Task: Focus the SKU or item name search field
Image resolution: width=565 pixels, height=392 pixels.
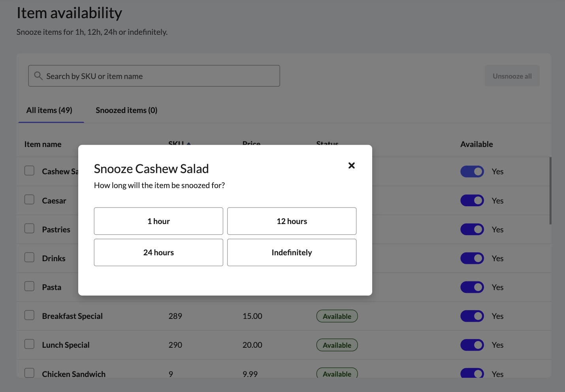Action: click(x=158, y=76)
